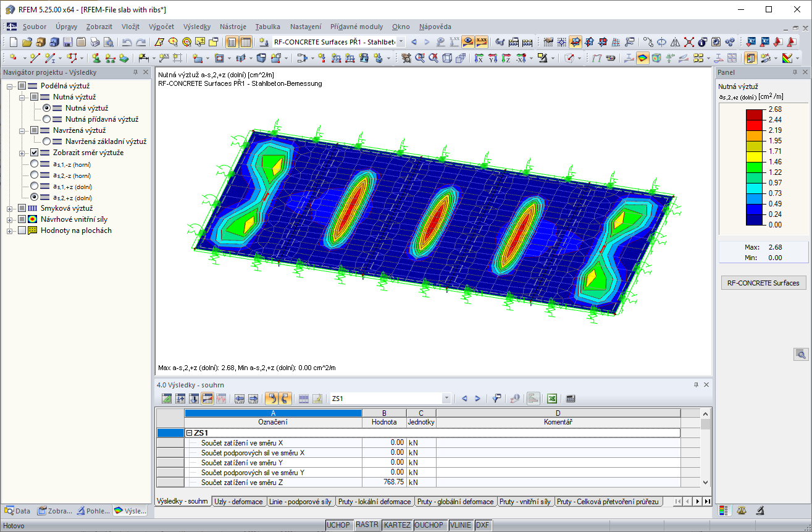Image resolution: width=812 pixels, height=532 pixels.
Task: Toggle OUCHOP object snap in status bar
Action: click(429, 525)
